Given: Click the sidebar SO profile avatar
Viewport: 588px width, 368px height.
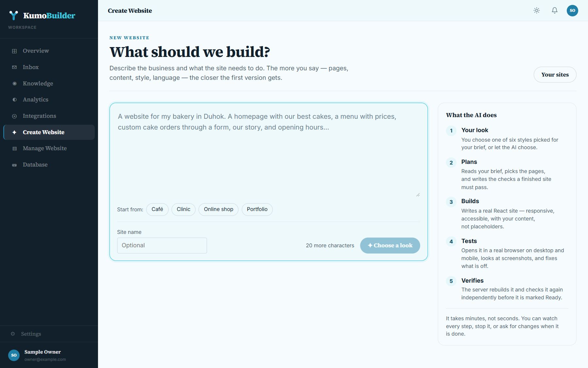Looking at the screenshot, I should pyautogui.click(x=14, y=355).
